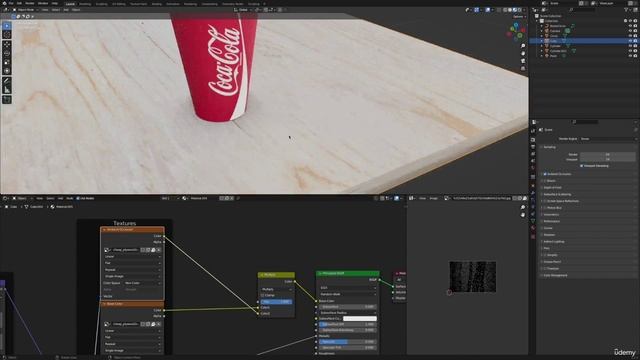Switch to the UV Editing workspace tab

[x=118, y=4]
